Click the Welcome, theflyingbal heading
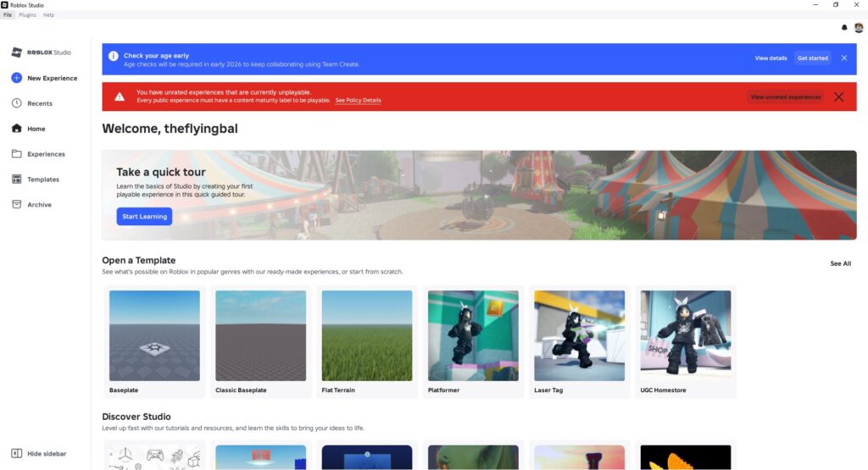 click(170, 128)
